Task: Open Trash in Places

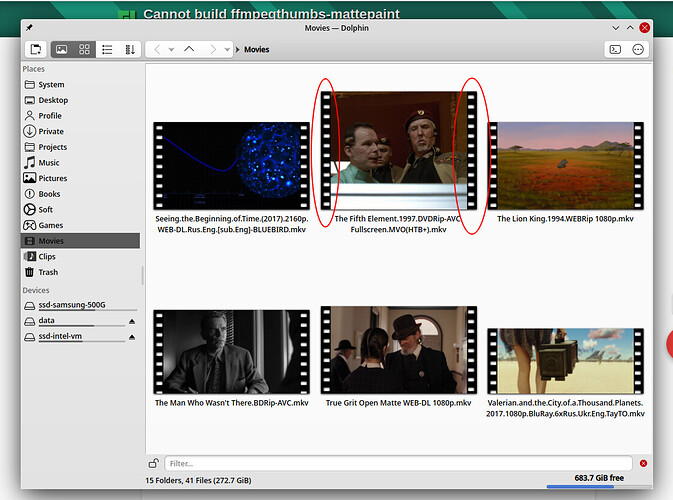Action: (x=81, y=272)
